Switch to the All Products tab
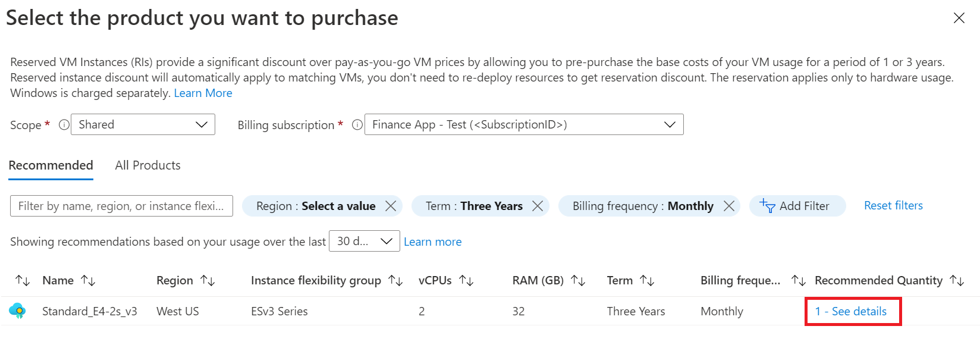The height and width of the screenshot is (351, 980). [147, 165]
